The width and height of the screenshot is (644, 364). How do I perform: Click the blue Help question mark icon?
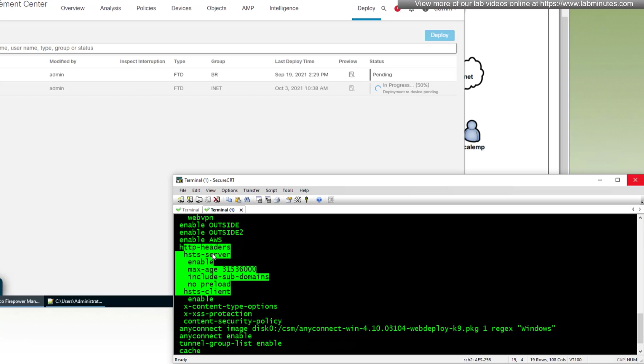tap(319, 200)
